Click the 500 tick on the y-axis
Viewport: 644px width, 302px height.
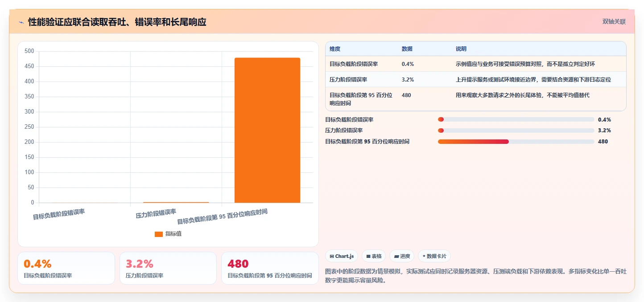coord(29,51)
